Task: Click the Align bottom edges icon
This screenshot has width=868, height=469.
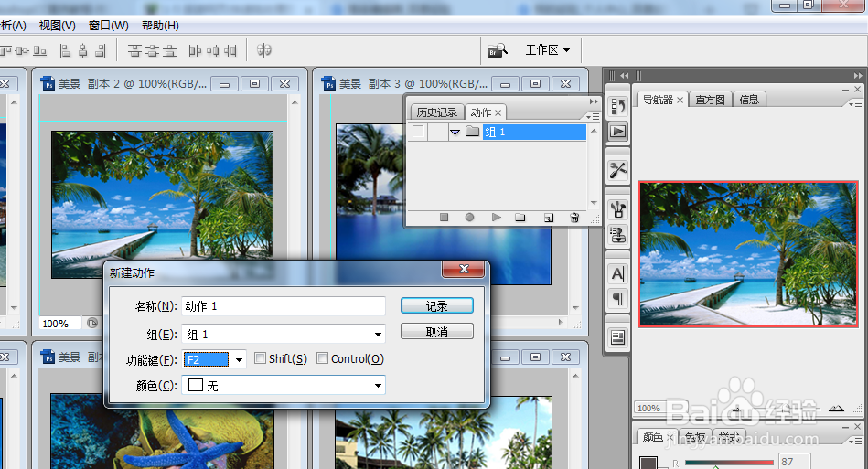Action: pyautogui.click(x=40, y=51)
